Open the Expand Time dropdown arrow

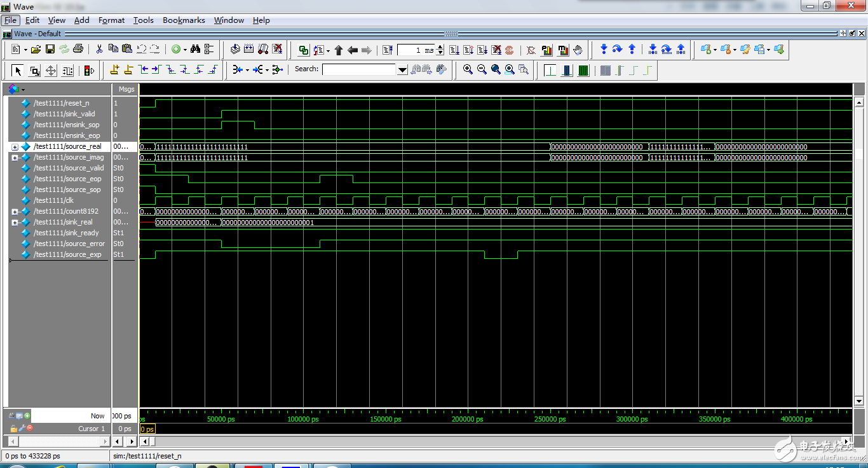[x=247, y=70]
